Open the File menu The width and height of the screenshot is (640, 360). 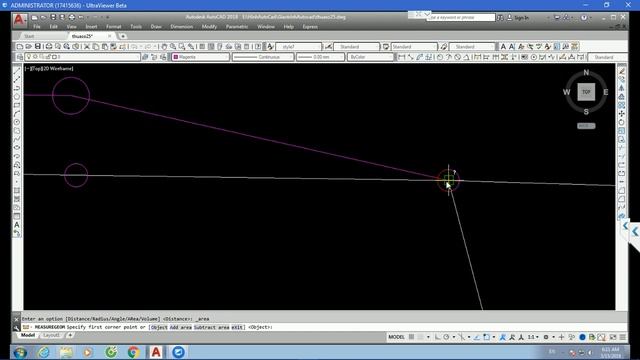point(37,27)
